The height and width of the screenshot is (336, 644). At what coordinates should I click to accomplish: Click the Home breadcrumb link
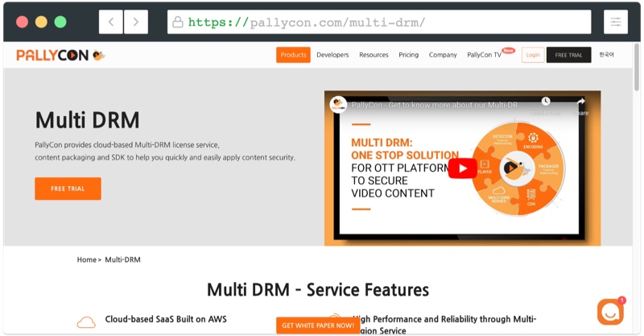coord(87,259)
